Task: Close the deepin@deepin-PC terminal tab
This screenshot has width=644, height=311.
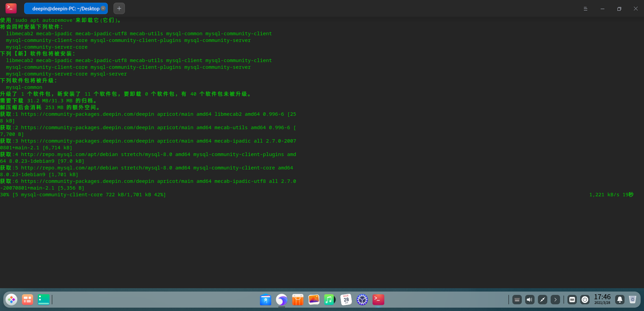Action: 103,8
